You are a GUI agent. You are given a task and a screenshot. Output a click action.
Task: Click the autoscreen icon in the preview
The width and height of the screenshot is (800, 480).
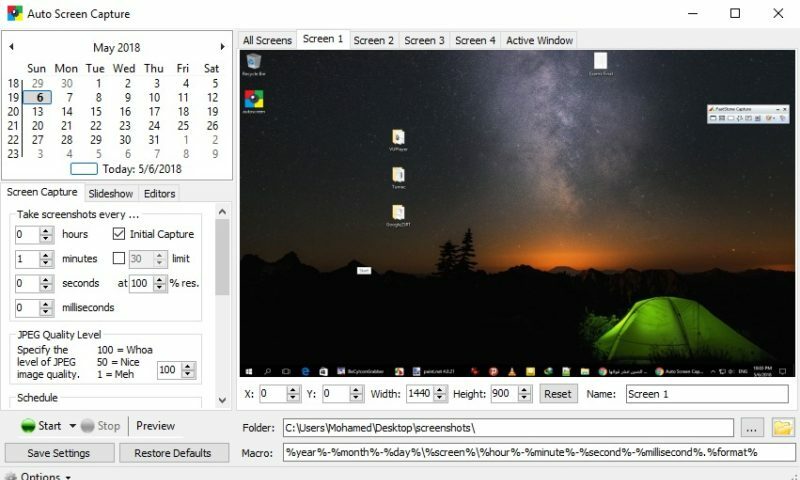[x=254, y=102]
